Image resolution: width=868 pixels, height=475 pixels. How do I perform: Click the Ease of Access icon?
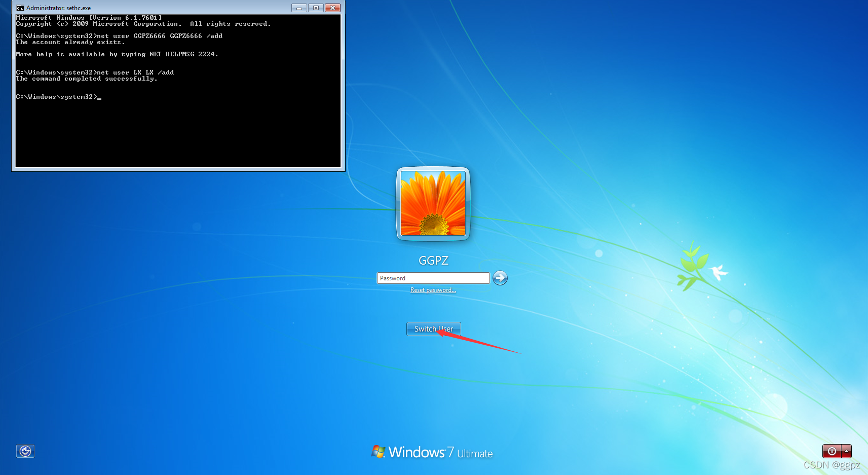[25, 451]
